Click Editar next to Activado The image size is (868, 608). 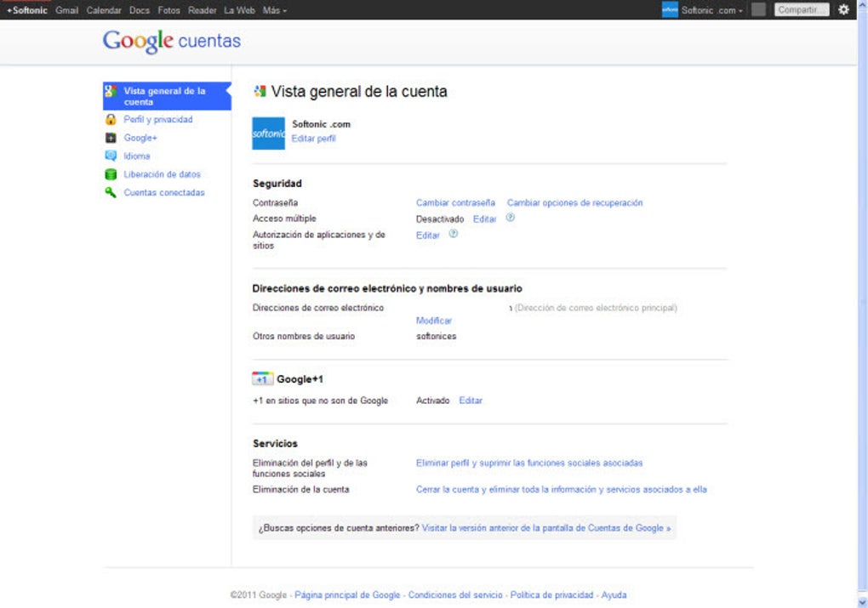click(x=471, y=400)
